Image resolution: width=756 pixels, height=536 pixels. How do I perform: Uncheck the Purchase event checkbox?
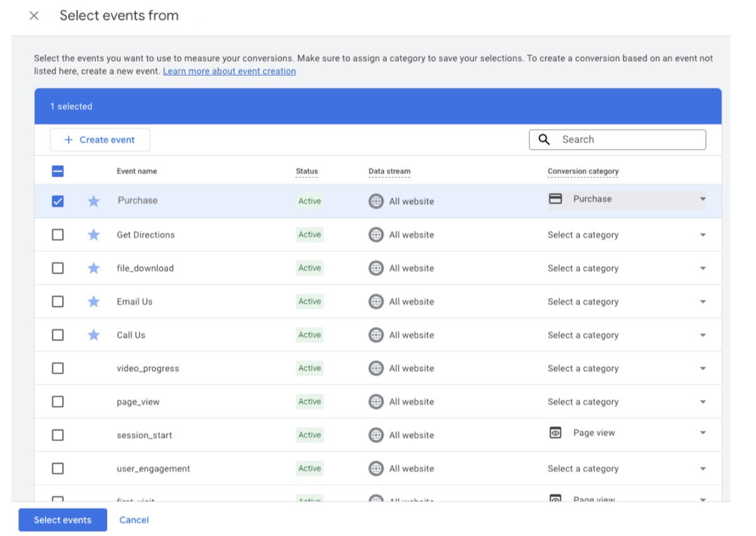(57, 201)
